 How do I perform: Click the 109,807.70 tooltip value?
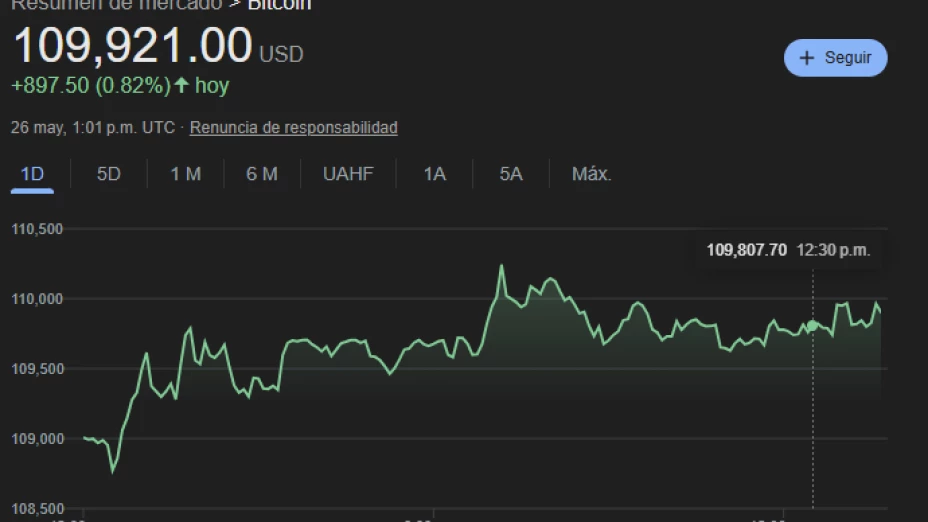(746, 250)
